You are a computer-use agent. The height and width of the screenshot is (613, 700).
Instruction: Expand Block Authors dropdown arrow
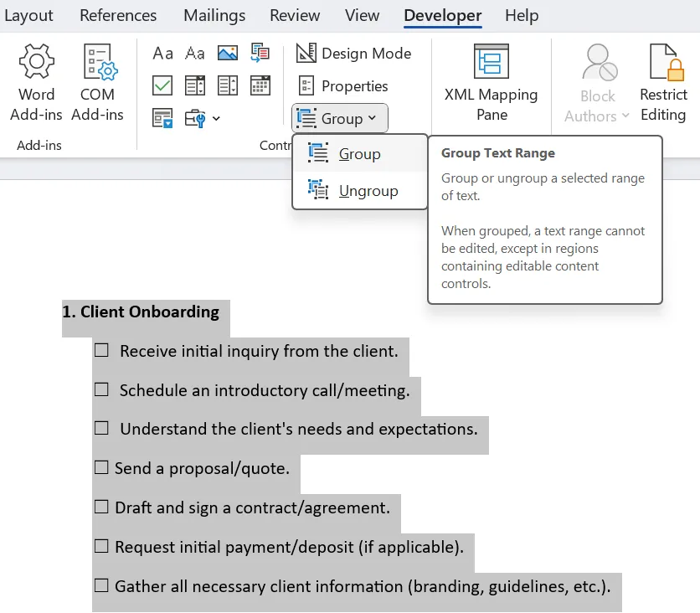tap(625, 116)
